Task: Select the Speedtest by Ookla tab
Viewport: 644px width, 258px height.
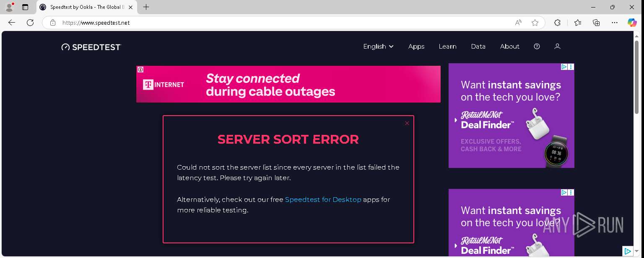Action: [87, 7]
